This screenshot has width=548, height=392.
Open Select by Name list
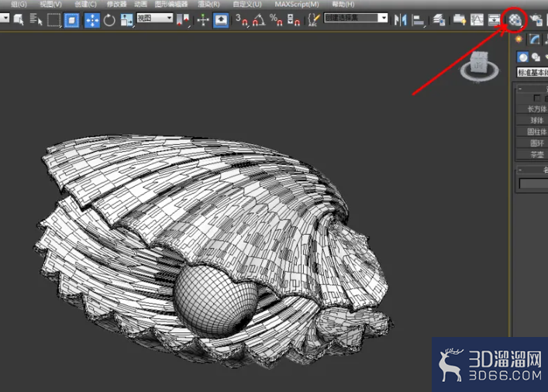[x=36, y=19]
